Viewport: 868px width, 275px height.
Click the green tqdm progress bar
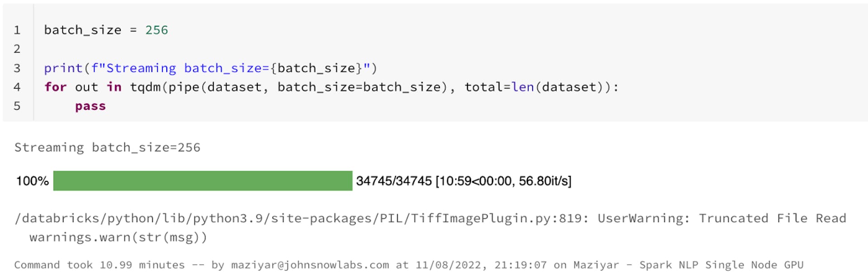[x=203, y=181]
